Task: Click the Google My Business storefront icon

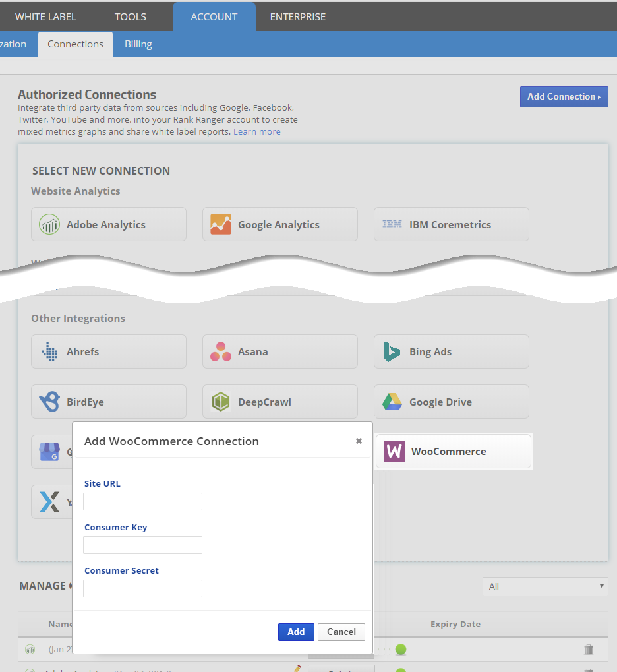Action: (49, 451)
